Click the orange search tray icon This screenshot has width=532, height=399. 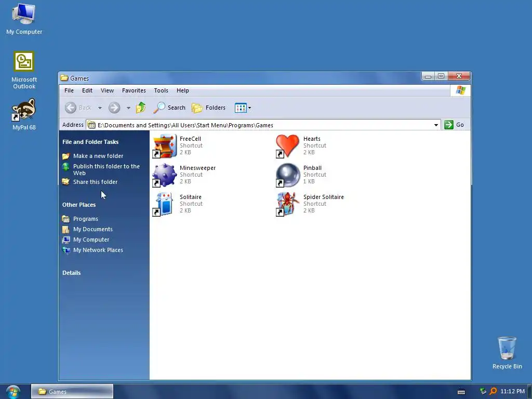point(493,392)
